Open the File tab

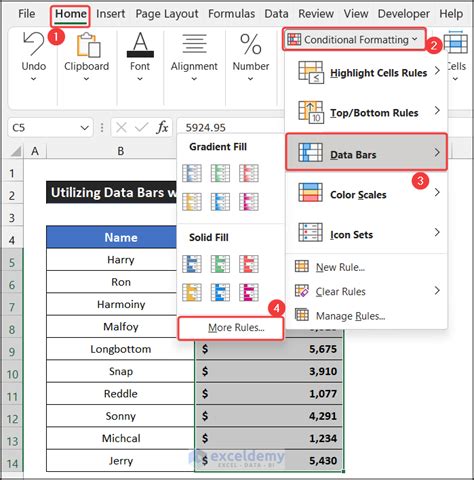(26, 14)
